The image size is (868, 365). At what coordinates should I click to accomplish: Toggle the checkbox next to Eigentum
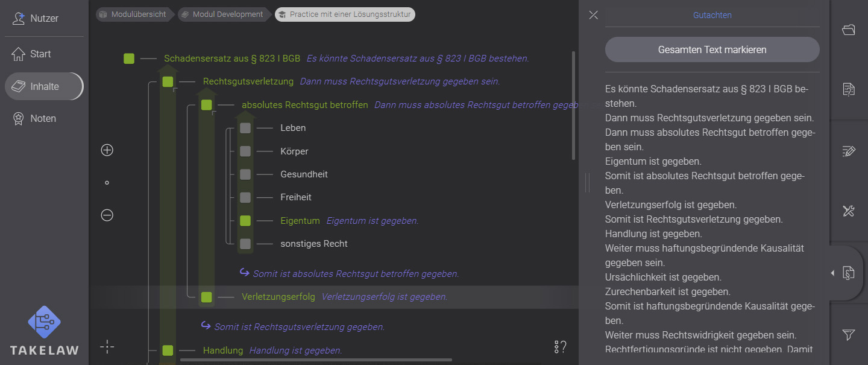(x=245, y=220)
